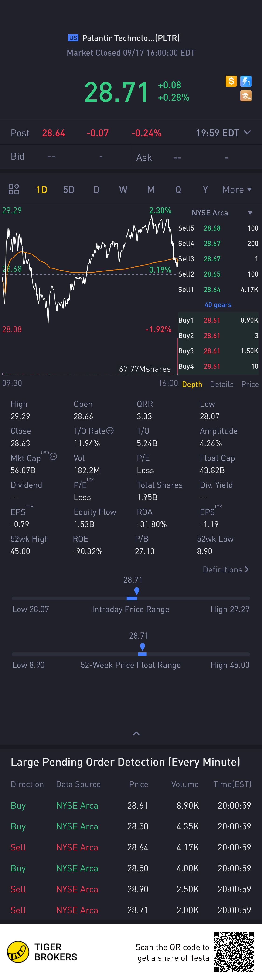
Task: Select the monthly M chart period
Action: click(x=151, y=189)
